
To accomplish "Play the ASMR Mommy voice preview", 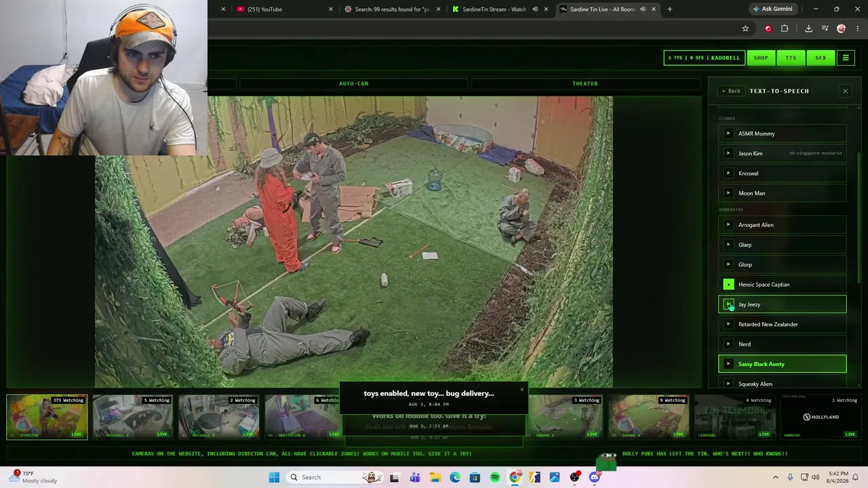I will click(728, 134).
